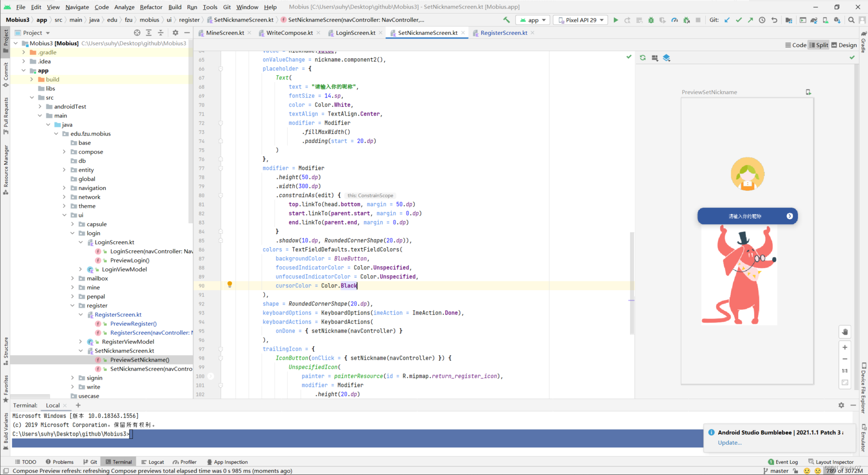
Task: Expand the navigation package
Action: [x=64, y=188]
